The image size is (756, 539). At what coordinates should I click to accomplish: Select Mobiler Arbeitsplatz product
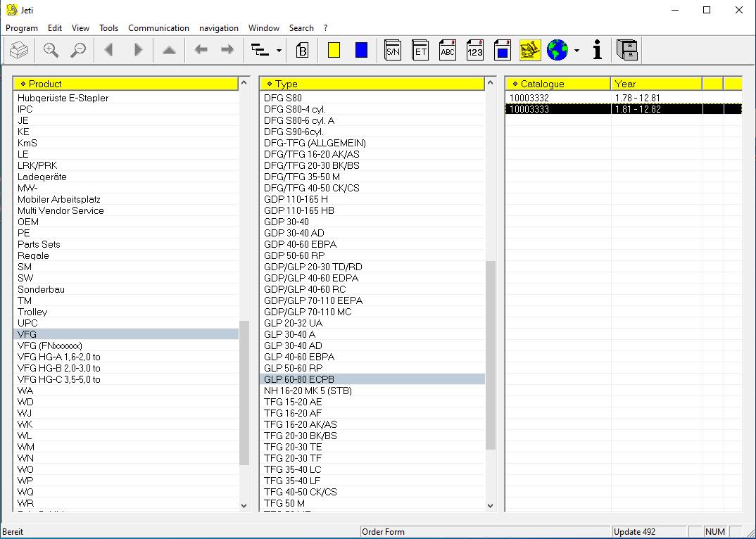pos(126,199)
